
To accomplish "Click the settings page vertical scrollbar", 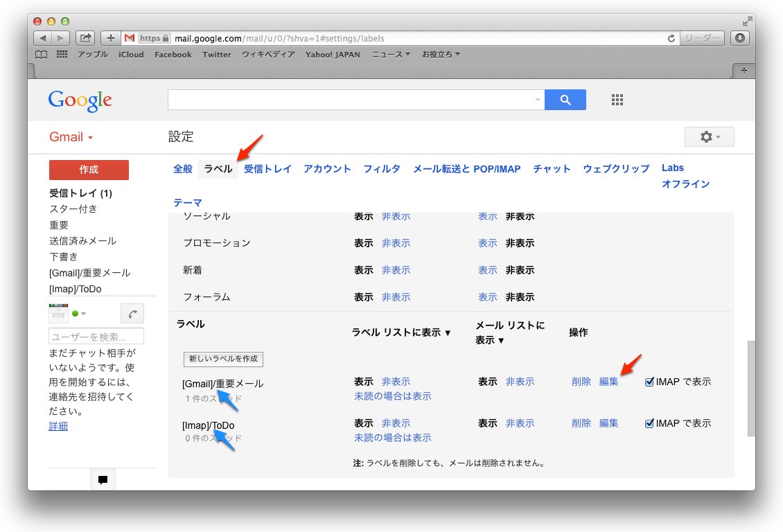I will (x=751, y=389).
